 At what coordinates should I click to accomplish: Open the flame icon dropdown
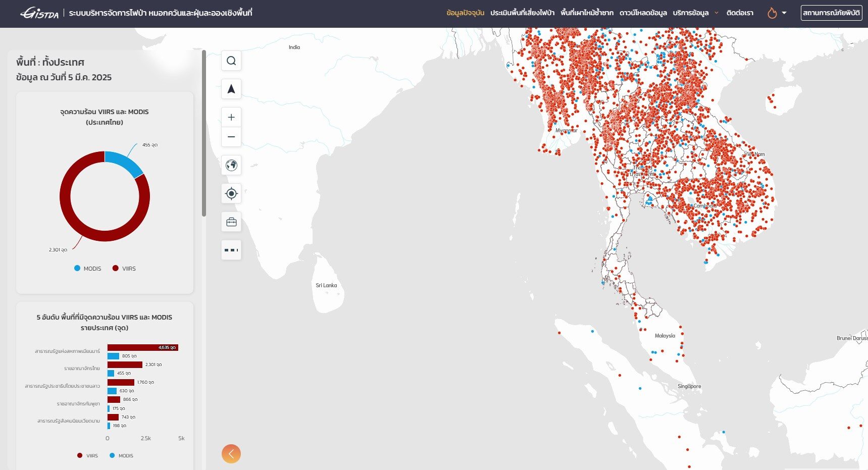pyautogui.click(x=777, y=13)
